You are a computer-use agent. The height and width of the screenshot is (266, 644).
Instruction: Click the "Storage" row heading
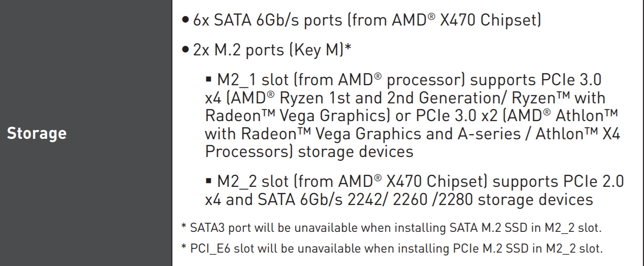pos(37,133)
